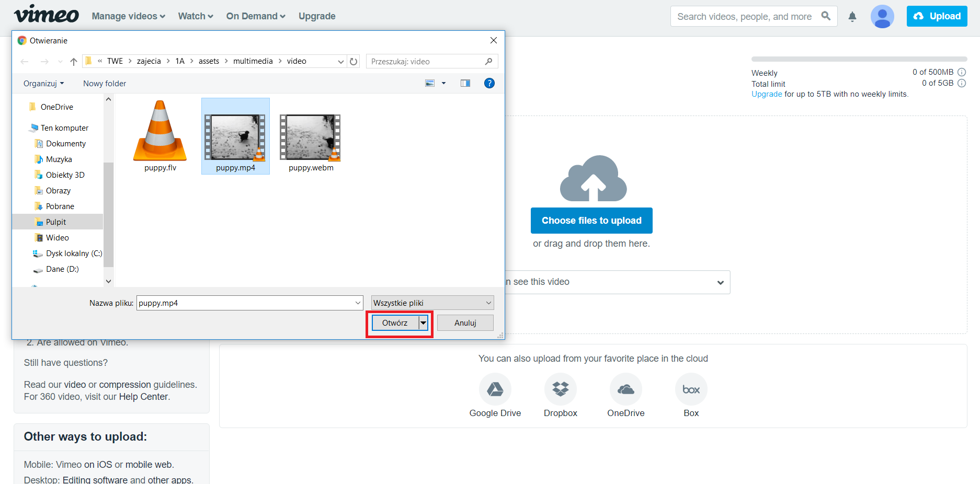980x484 pixels.
Task: Open file dialog help icon
Action: point(489,83)
